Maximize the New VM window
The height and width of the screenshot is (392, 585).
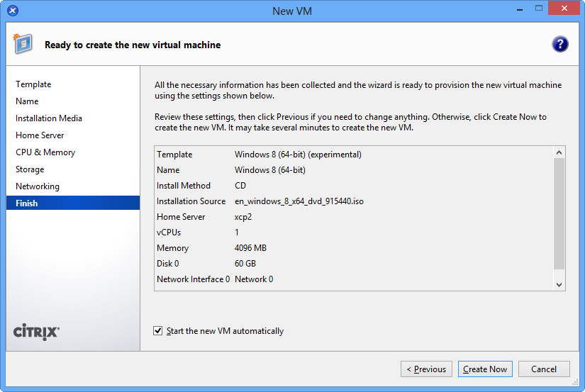538,9
